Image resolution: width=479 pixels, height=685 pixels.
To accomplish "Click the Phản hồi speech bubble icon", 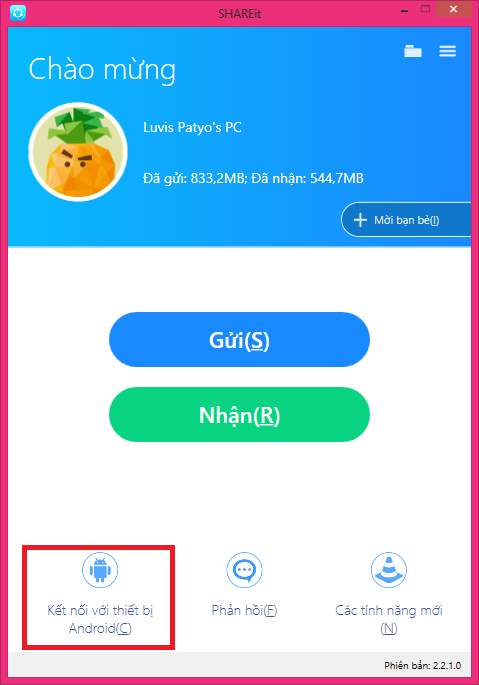I will coord(244,570).
